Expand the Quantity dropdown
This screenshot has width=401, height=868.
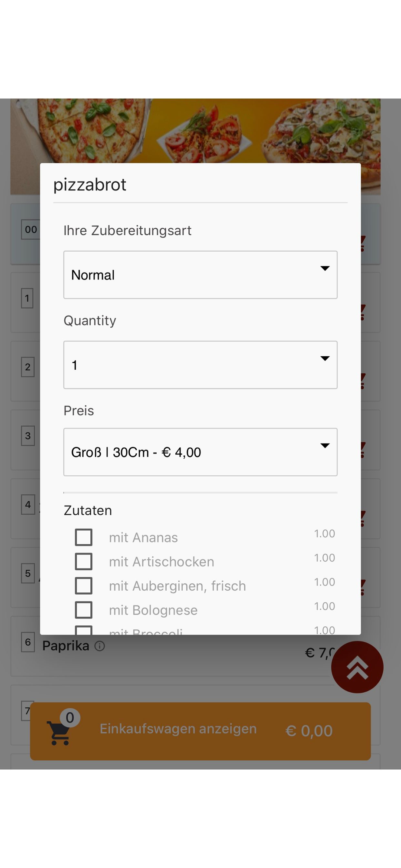pyautogui.click(x=200, y=365)
